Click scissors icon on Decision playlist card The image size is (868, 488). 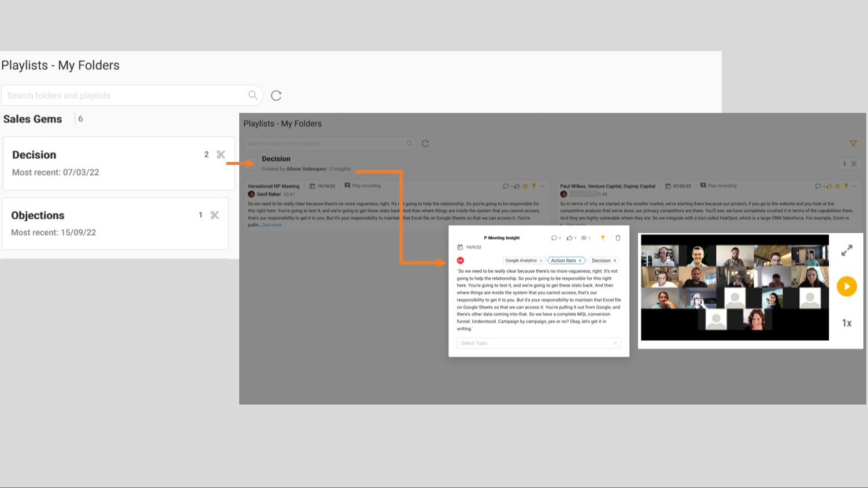coord(221,155)
